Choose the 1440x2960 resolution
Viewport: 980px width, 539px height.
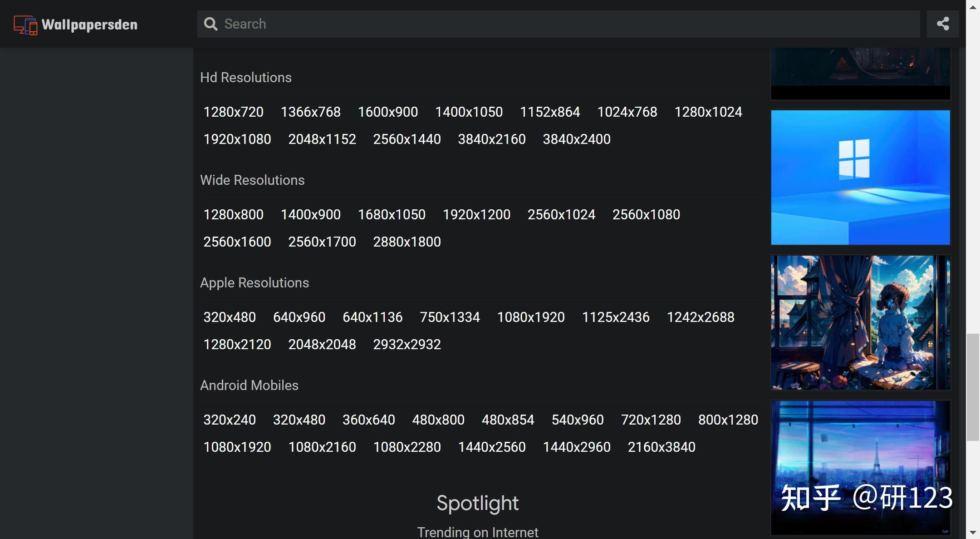click(x=577, y=447)
